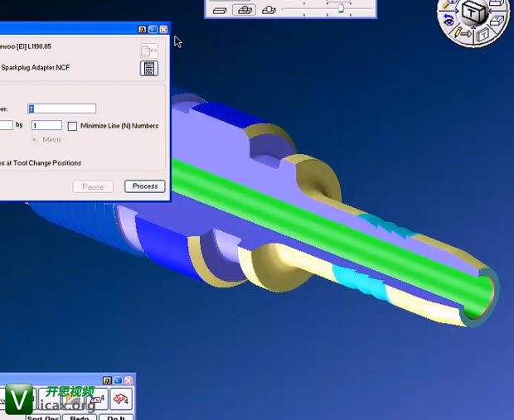The height and width of the screenshot is (420, 514).
Task: Collapse the machining palette window
Action: 118,381
